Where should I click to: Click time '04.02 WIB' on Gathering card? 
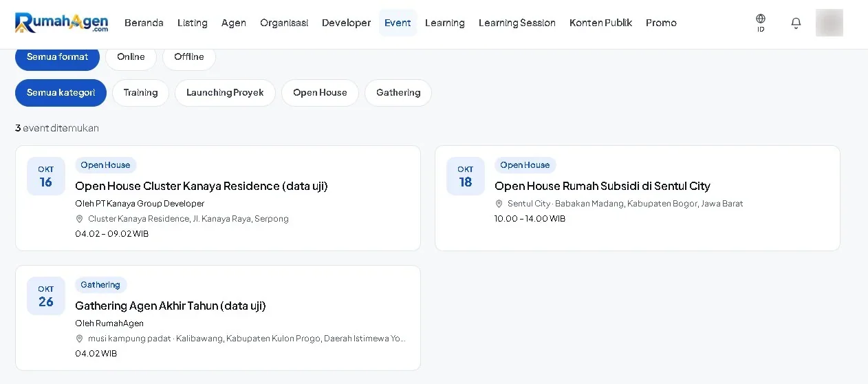pyautogui.click(x=96, y=354)
